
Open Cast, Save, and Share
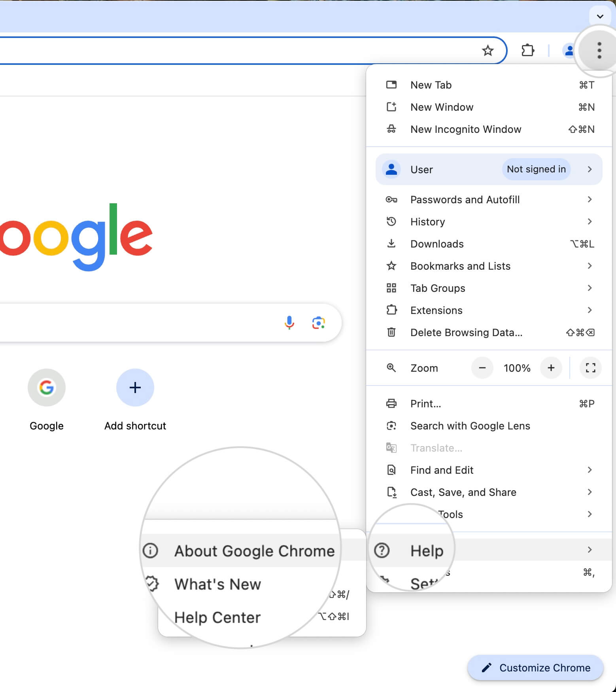(489, 492)
